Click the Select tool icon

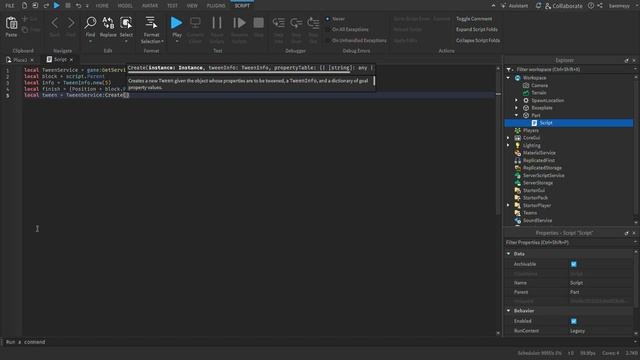point(126,23)
